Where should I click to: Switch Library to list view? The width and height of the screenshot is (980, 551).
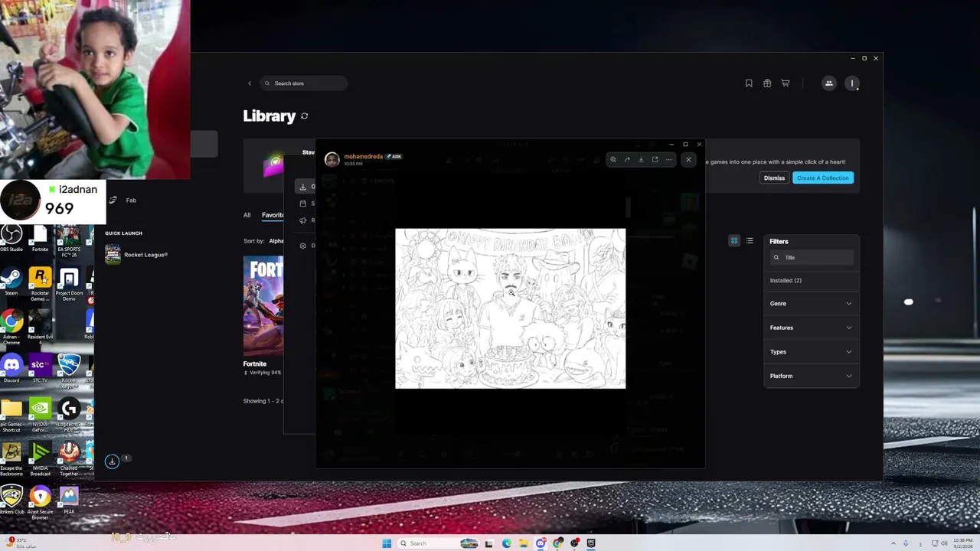750,241
